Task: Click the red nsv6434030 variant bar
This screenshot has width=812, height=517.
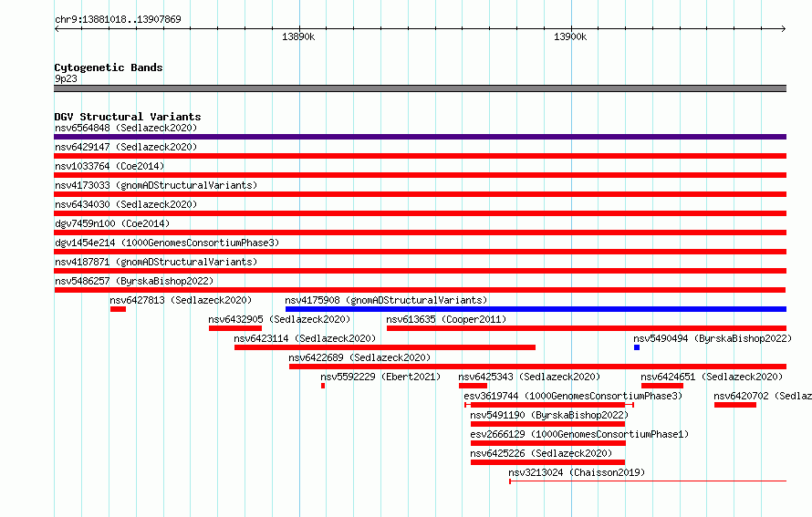Action: (420, 213)
